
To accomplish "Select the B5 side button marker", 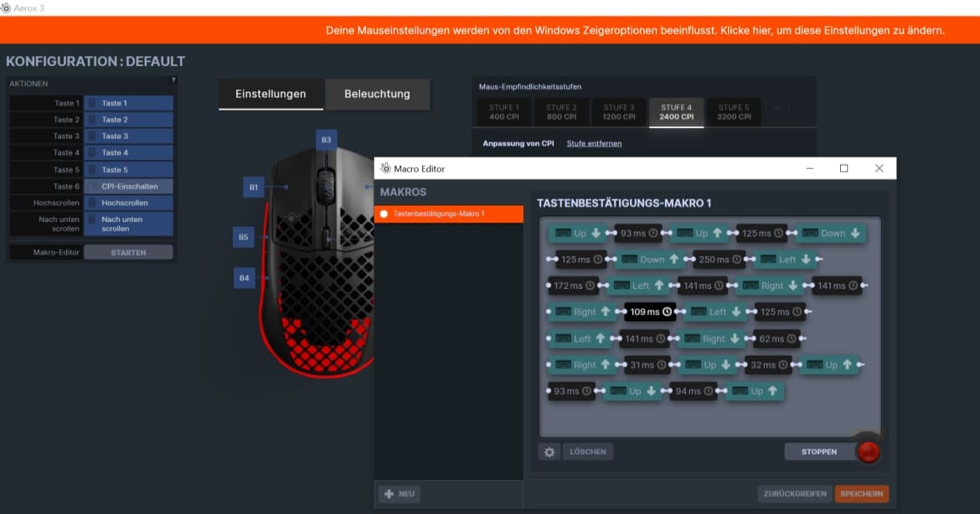I will [243, 238].
